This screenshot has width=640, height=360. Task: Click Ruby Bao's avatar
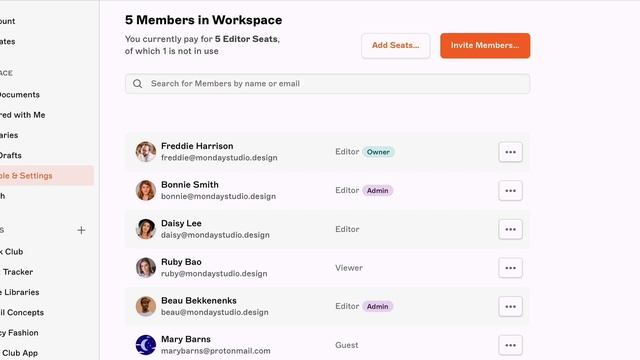click(x=146, y=268)
